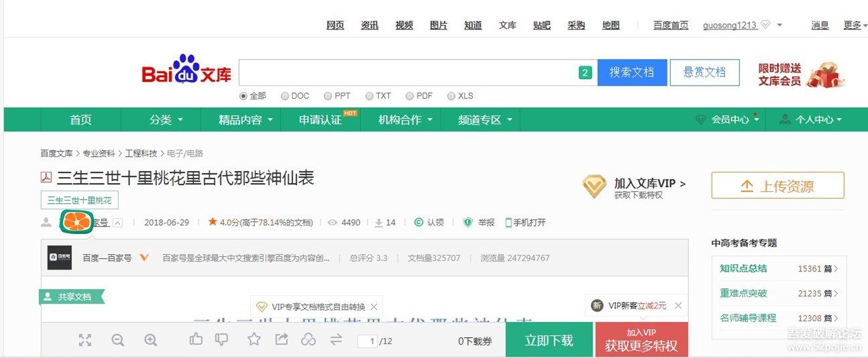This screenshot has height=358, width=868.
Task: Click the 加入文库VIP link
Action: click(x=650, y=183)
